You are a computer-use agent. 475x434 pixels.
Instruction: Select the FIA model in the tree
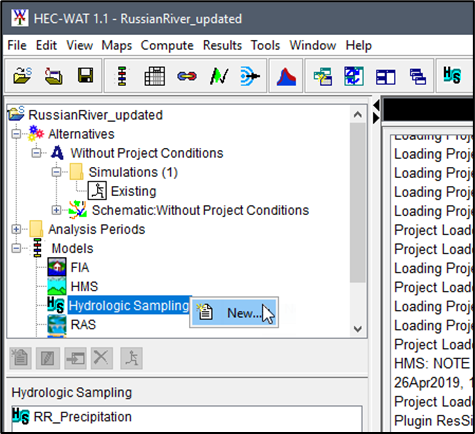80,267
